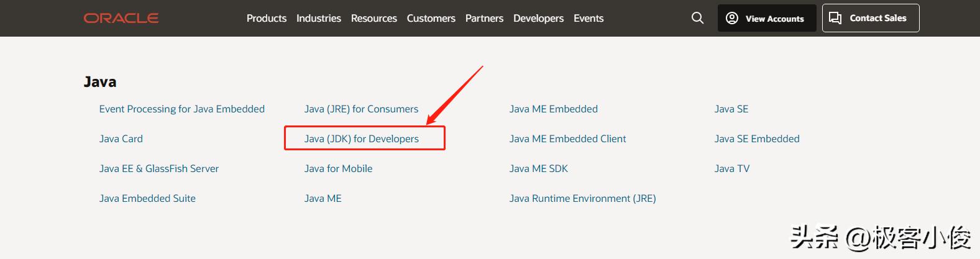Viewport: 980px width, 259px height.
Task: Open Java (JRE) for Consumers link
Action: tap(362, 109)
